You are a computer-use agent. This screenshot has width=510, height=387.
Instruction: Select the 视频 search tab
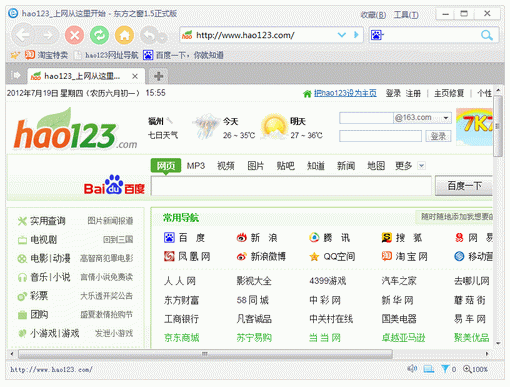coord(226,166)
